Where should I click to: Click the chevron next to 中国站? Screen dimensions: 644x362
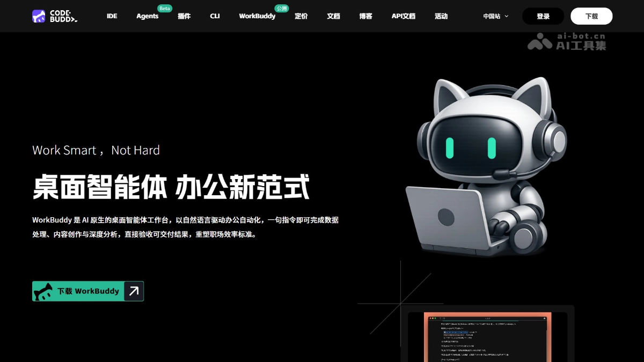point(506,16)
